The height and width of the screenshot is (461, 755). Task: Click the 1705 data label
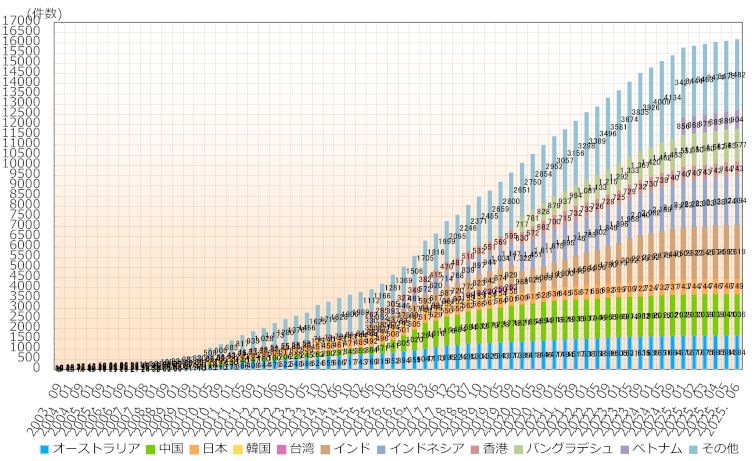pos(425,258)
